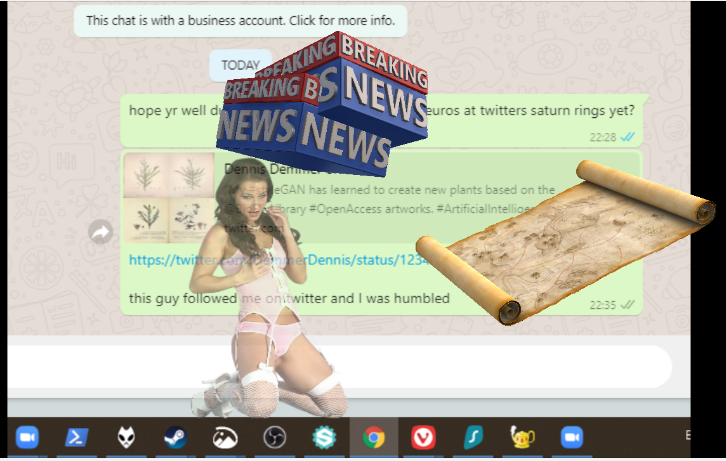Open the Zoom icon beside the teapot icon
726x461 pixels.
coord(572,437)
